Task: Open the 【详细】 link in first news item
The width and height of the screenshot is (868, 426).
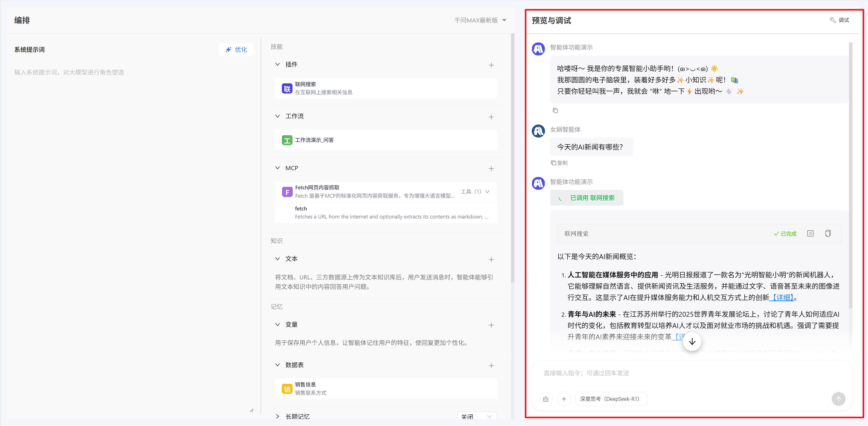Action: pos(782,297)
